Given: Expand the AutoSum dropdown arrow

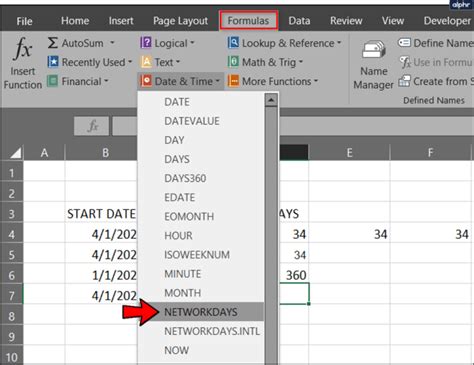Looking at the screenshot, I should click(x=112, y=43).
